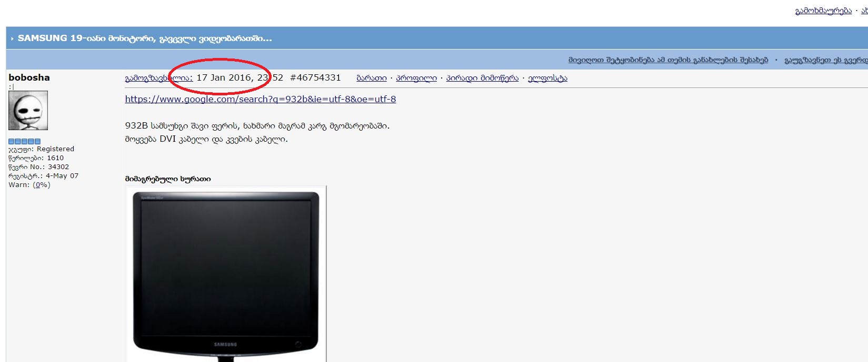The height and width of the screenshot is (362, 868).
Task: Click the ელფოსტა link
Action: (547, 78)
